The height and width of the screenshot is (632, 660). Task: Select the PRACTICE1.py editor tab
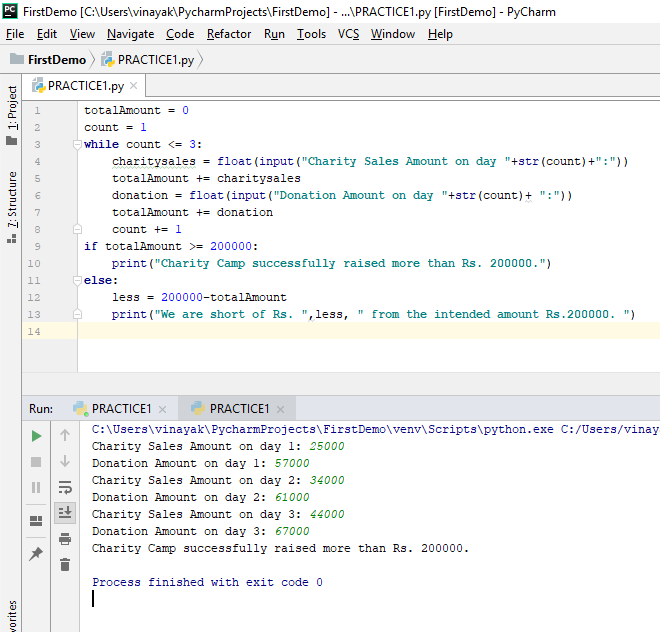tap(85, 86)
